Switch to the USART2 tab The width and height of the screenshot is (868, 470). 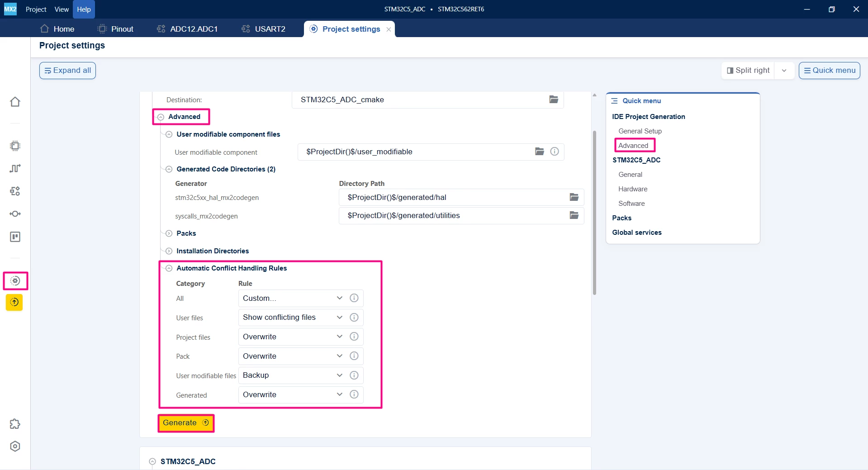[x=263, y=29]
